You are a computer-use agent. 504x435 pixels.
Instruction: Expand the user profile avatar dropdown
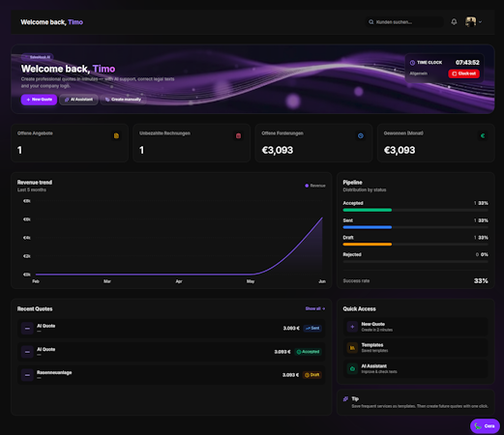pyautogui.click(x=470, y=22)
